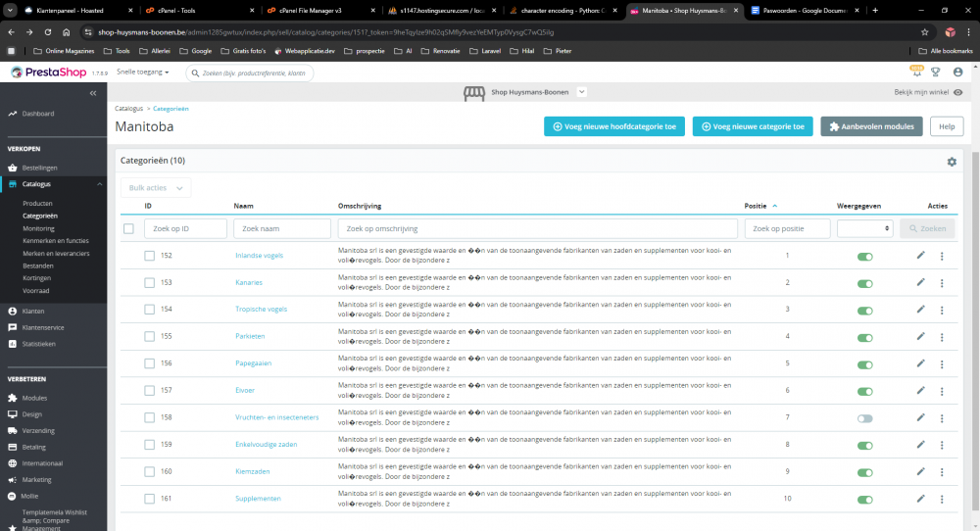Image resolution: width=980 pixels, height=531 pixels.
Task: Collapse the sidebar with double-arrow icon
Action: point(93,93)
